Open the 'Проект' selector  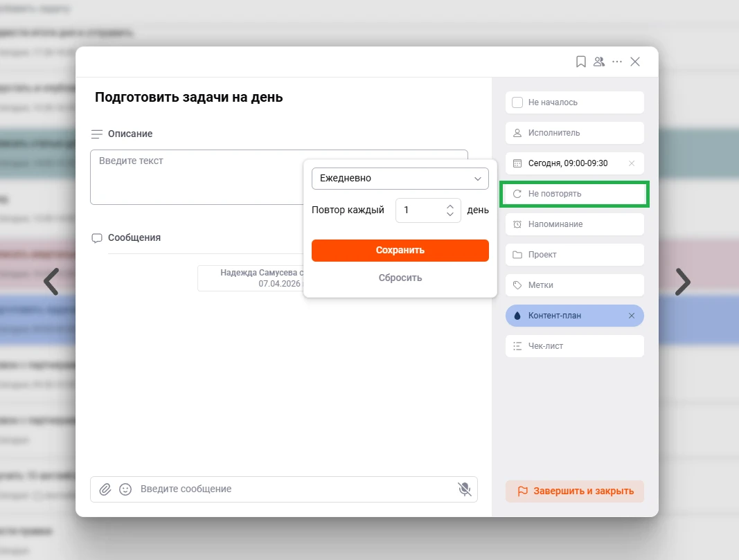(575, 255)
